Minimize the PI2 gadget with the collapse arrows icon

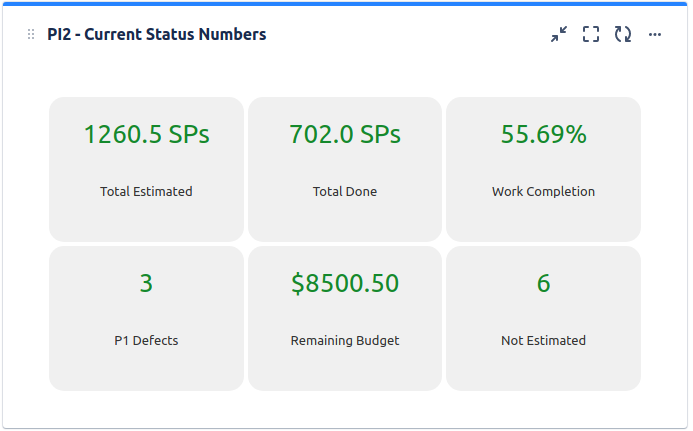point(559,34)
